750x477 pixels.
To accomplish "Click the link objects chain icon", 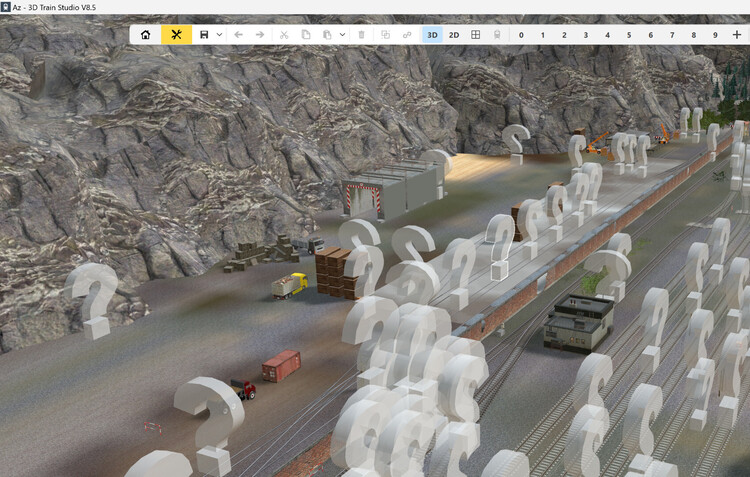I will click(x=407, y=35).
